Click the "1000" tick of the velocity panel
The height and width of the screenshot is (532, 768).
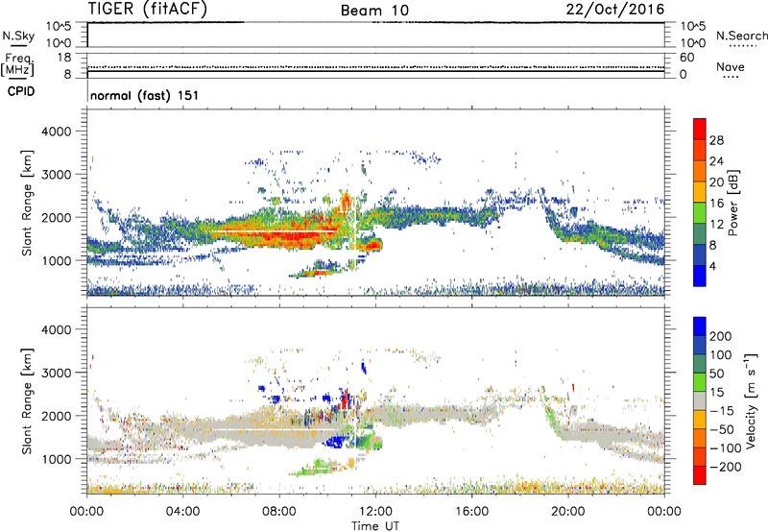(56, 459)
